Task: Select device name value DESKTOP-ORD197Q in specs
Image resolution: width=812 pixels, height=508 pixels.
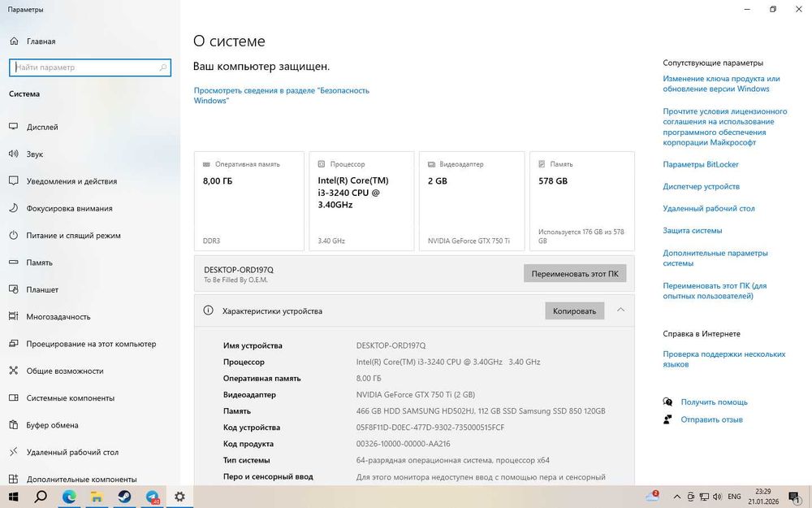Action: tap(391, 345)
